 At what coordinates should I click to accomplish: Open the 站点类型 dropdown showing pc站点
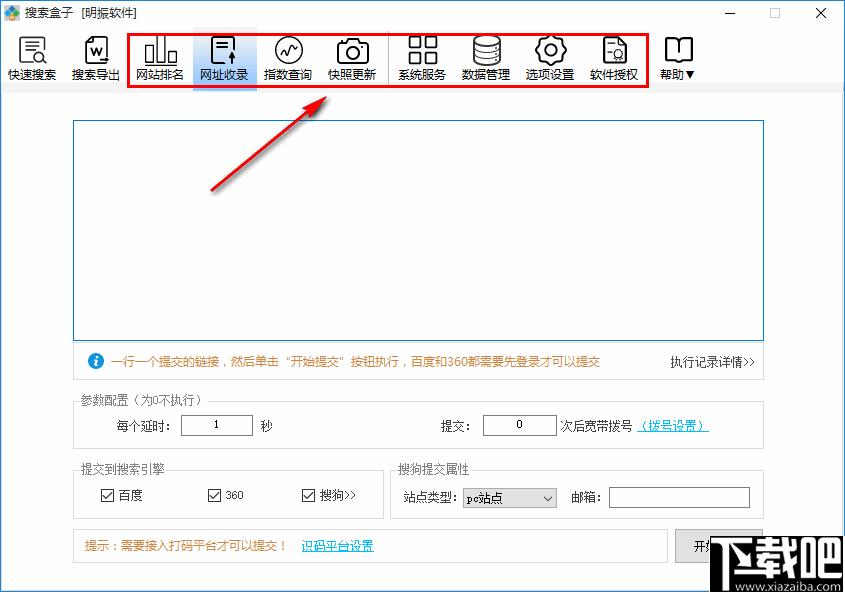[x=509, y=498]
